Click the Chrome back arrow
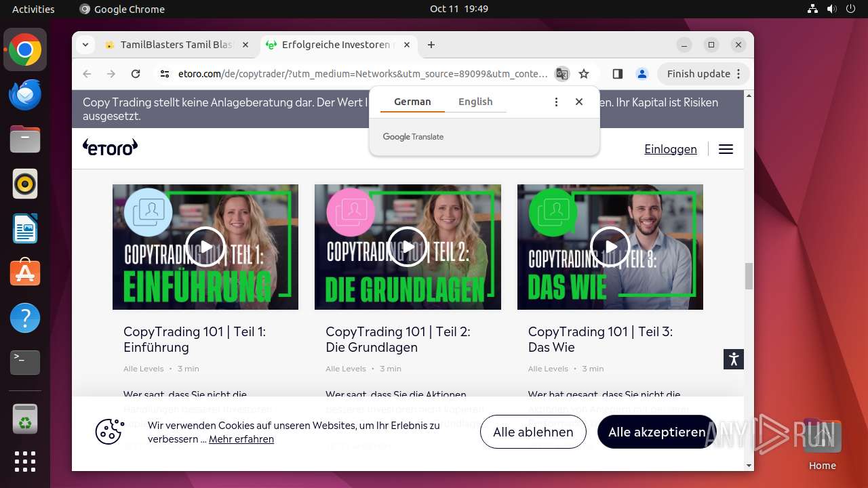This screenshot has height=488, width=868. click(87, 74)
